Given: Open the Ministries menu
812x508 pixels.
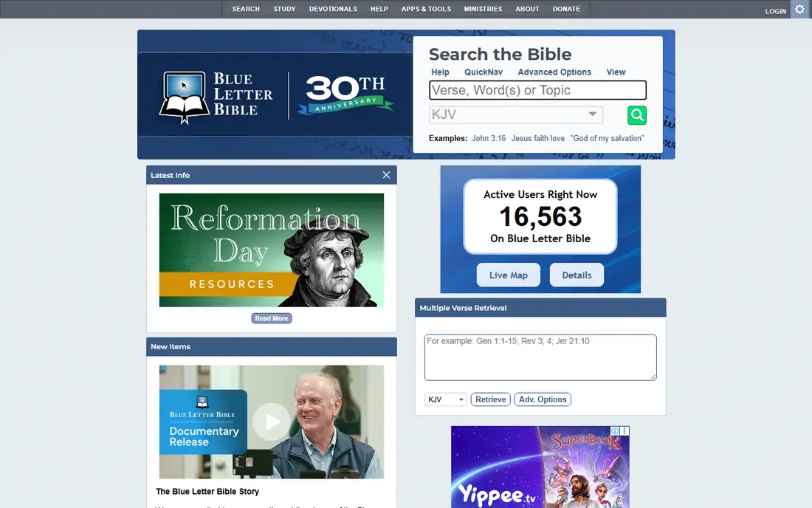Looking at the screenshot, I should [484, 10].
